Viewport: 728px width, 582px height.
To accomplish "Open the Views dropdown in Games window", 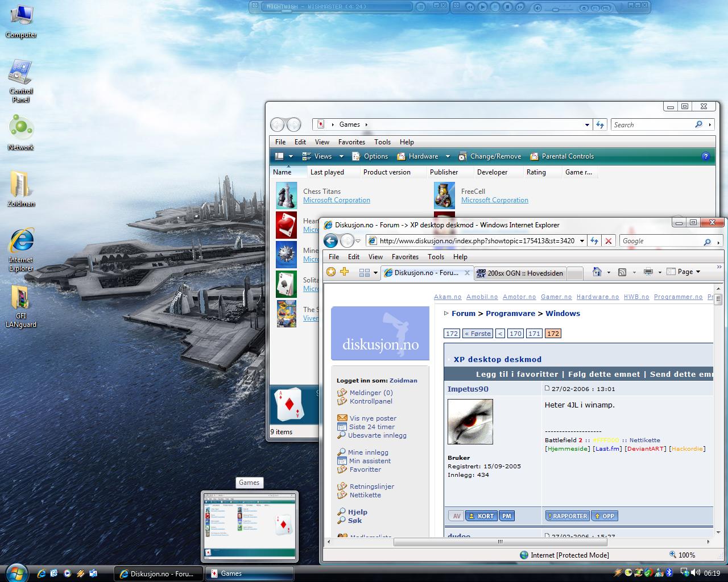I will tap(341, 157).
